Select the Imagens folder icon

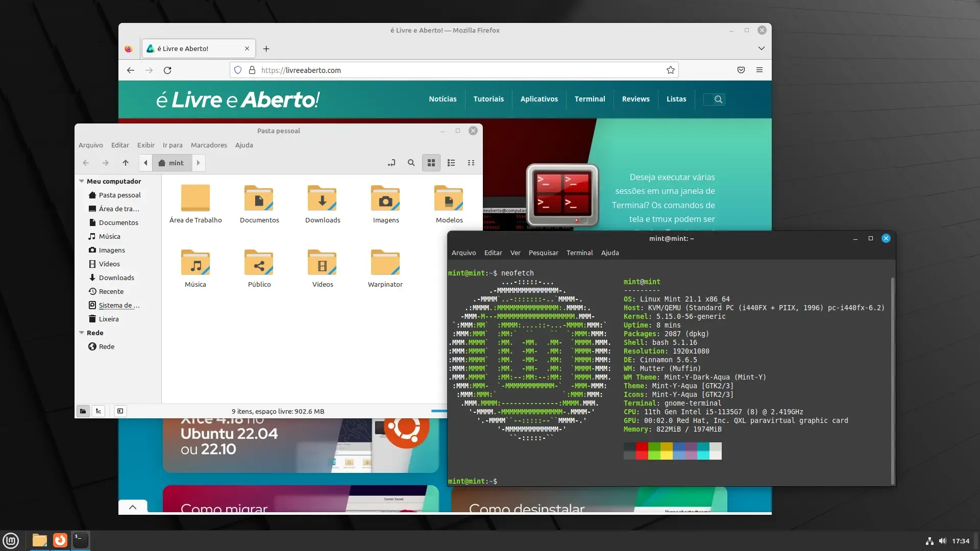pyautogui.click(x=385, y=198)
